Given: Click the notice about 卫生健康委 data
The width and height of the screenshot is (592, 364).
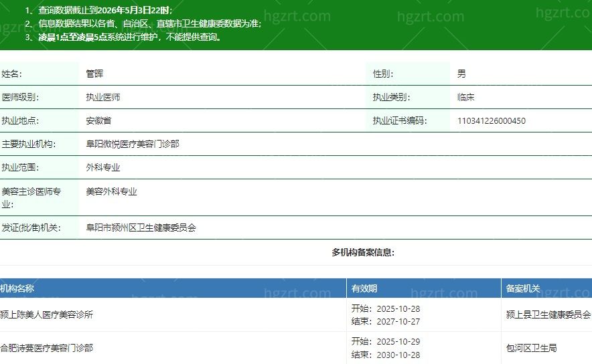Looking at the screenshot, I should tap(143, 23).
